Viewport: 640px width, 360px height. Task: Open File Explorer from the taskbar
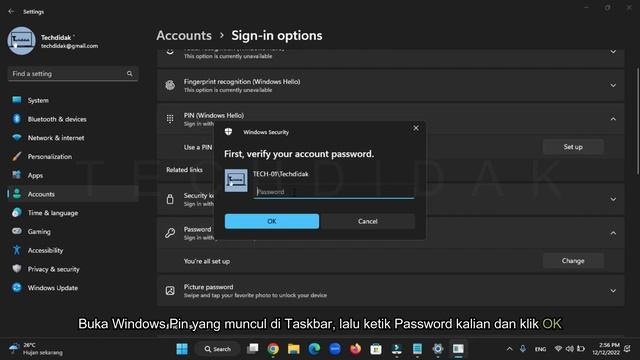coord(293,349)
